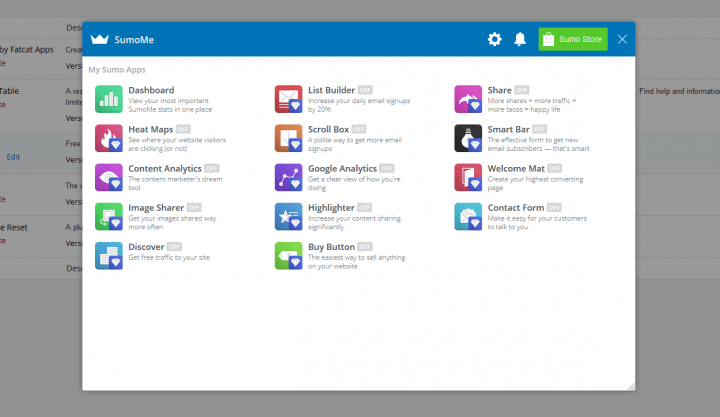View notifications via bell icon

coord(520,39)
